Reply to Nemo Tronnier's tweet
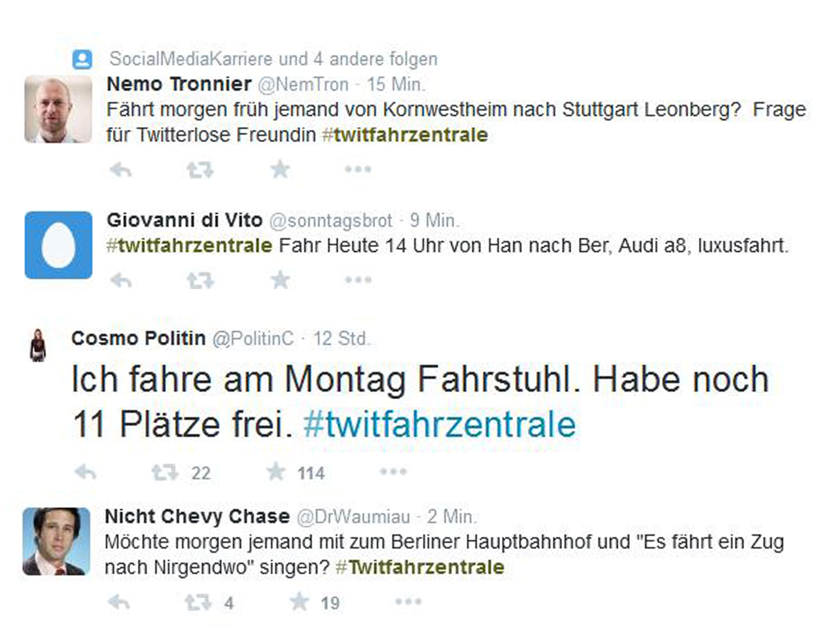The height and width of the screenshot is (644, 840). [121, 170]
